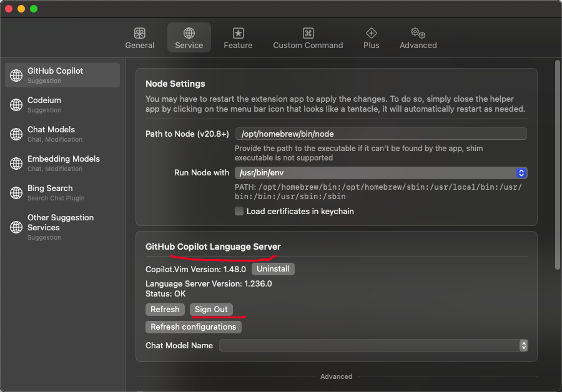Open the Feature star icon
Viewport: 562px width, 392px height.
[x=238, y=33]
